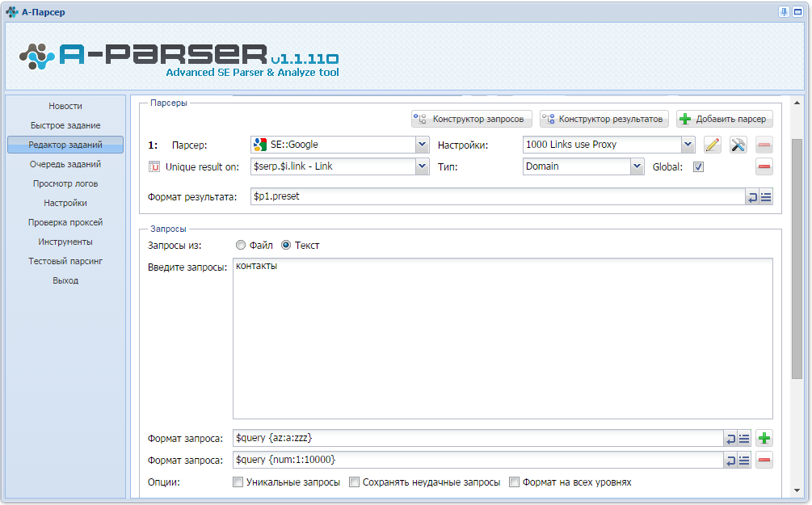Toggle the Global checkbox
The image size is (812, 505).
coord(699,166)
